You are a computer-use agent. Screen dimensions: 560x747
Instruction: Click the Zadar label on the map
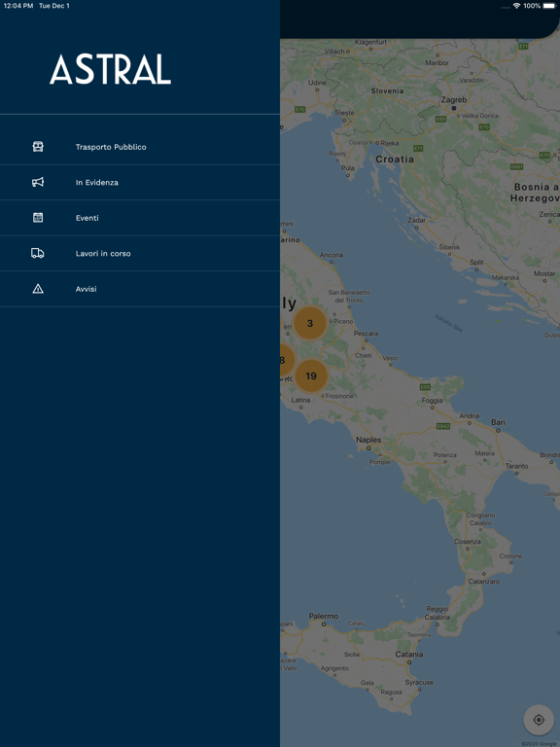(417, 220)
